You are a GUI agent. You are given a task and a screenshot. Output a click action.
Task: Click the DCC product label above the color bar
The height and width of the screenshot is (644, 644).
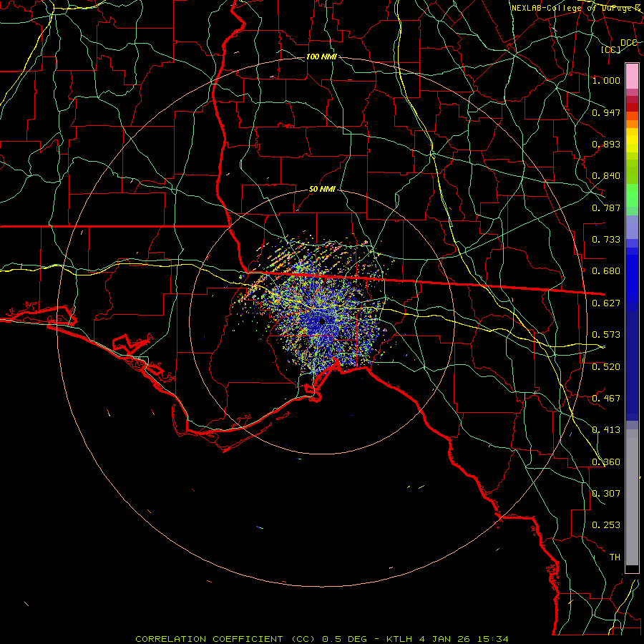629,43
